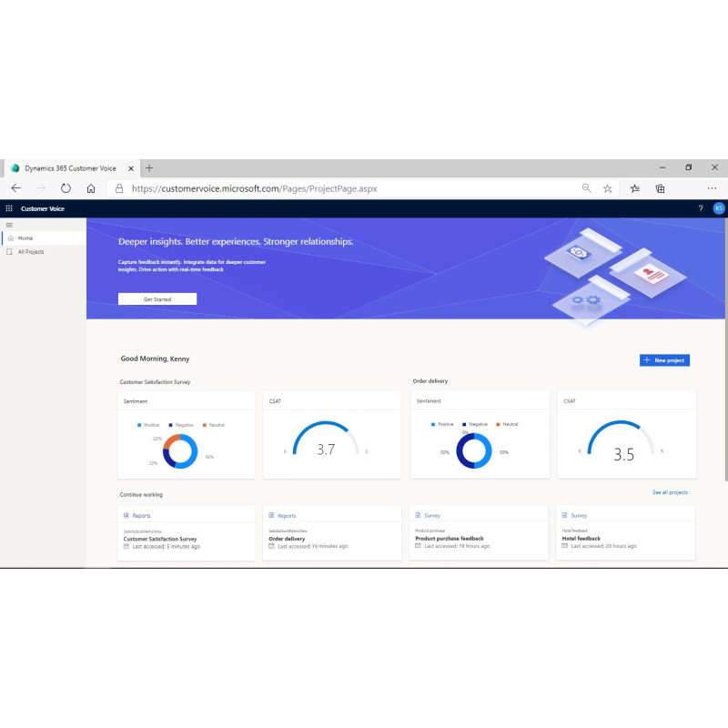Image resolution: width=728 pixels, height=728 pixels.
Task: Open a new browser tab with plus
Action: point(149,168)
